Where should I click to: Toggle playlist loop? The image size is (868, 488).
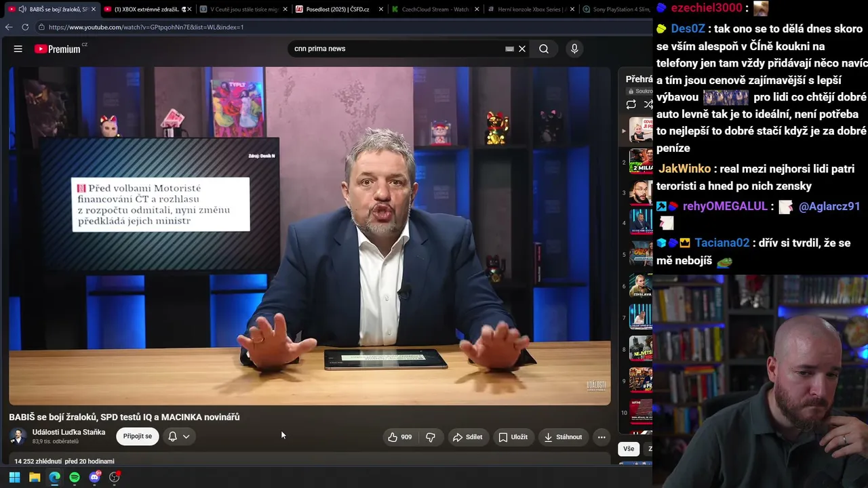pyautogui.click(x=631, y=104)
